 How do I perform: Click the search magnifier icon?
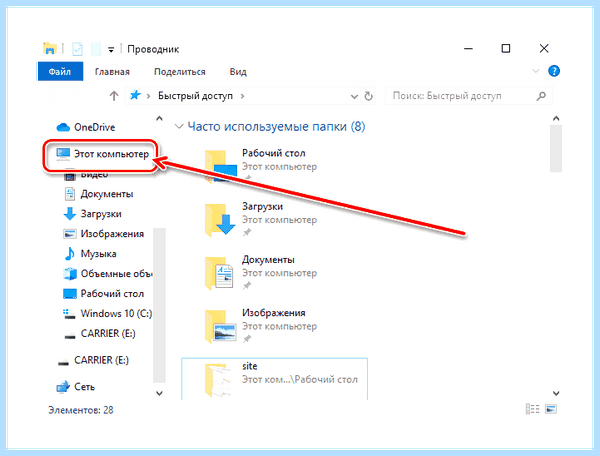[541, 96]
